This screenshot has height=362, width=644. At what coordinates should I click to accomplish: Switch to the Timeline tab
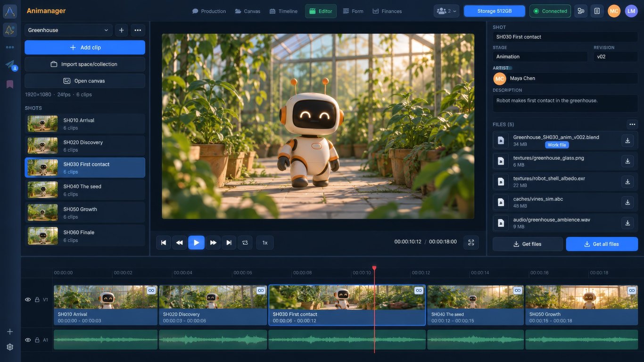tap(283, 11)
